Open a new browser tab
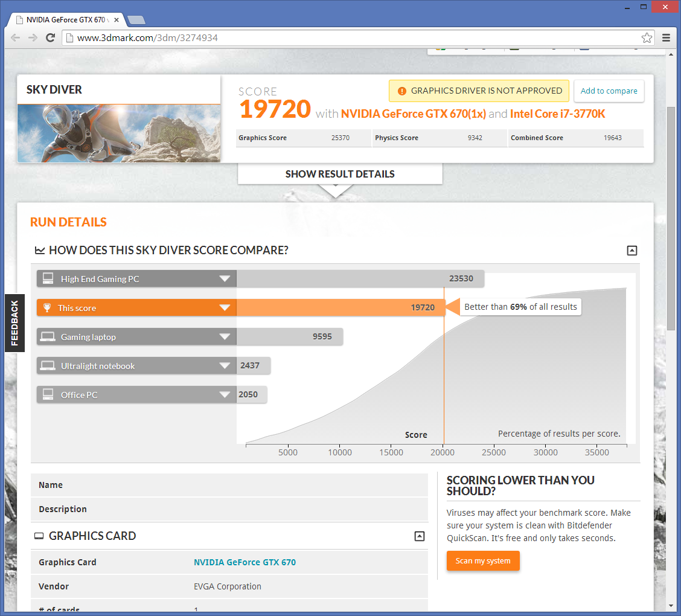This screenshot has width=681, height=616. (x=136, y=20)
